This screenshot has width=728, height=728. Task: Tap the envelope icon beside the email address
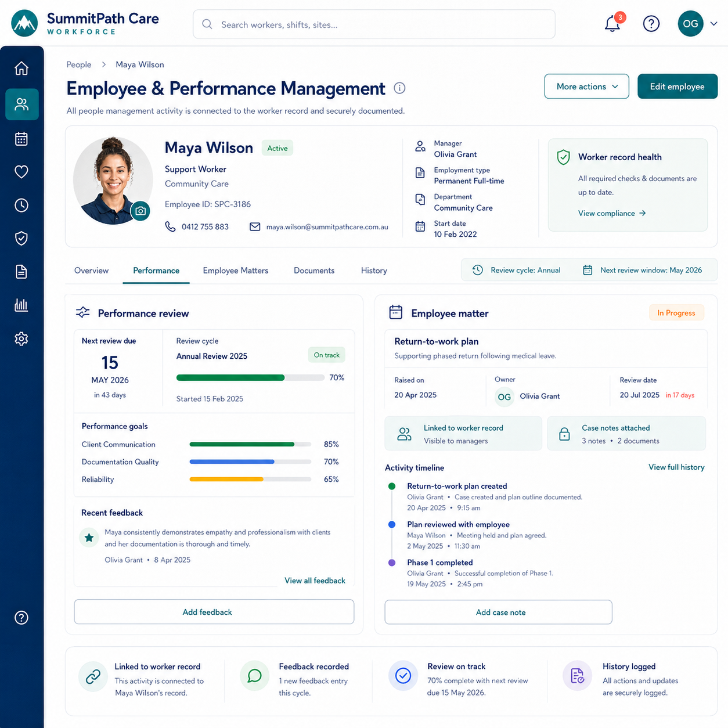[x=255, y=226]
